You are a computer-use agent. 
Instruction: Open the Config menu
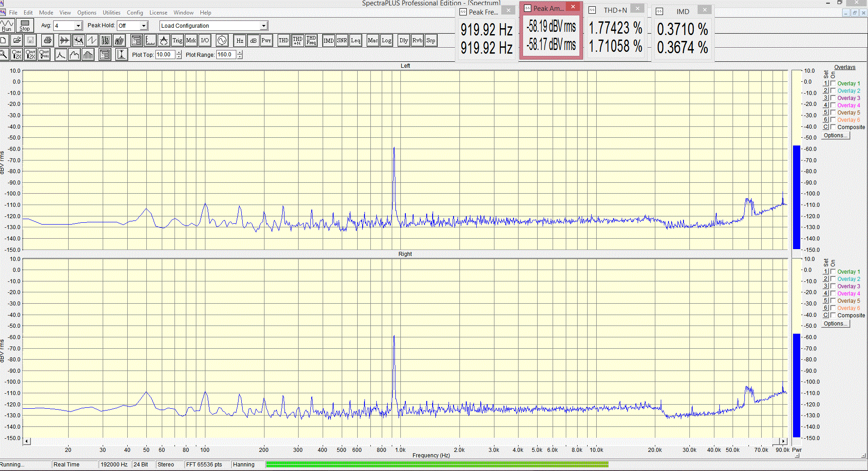point(135,13)
